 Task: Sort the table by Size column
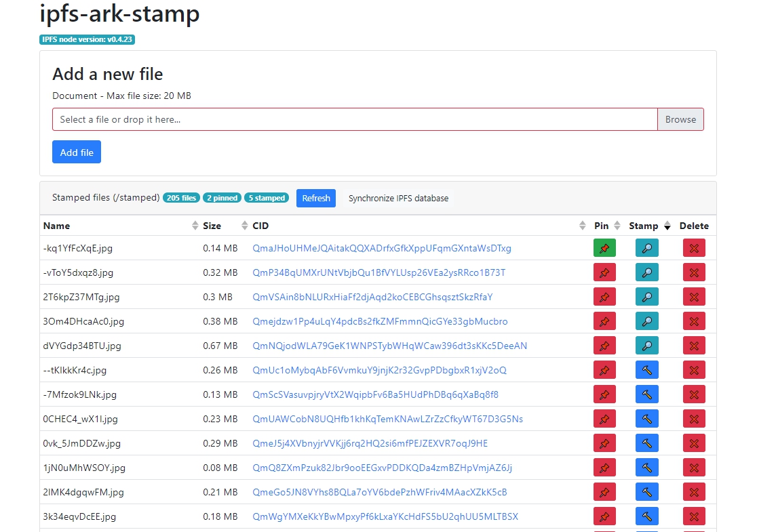click(x=225, y=225)
